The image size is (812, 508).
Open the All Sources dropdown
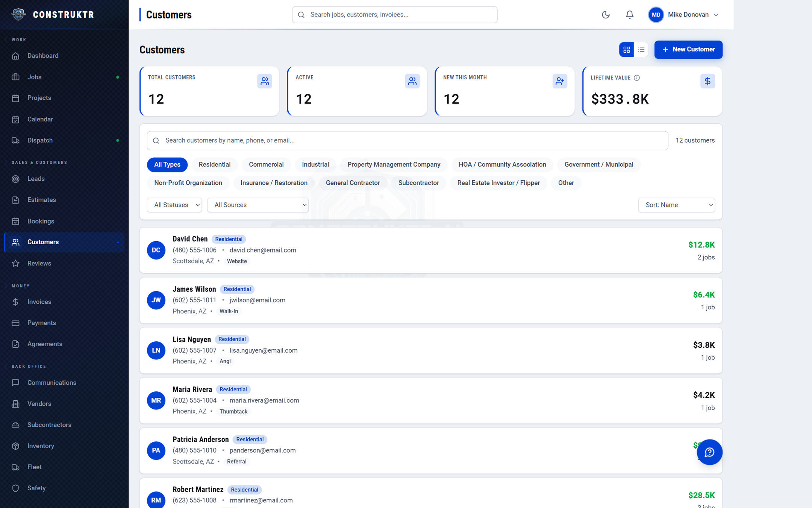click(258, 205)
